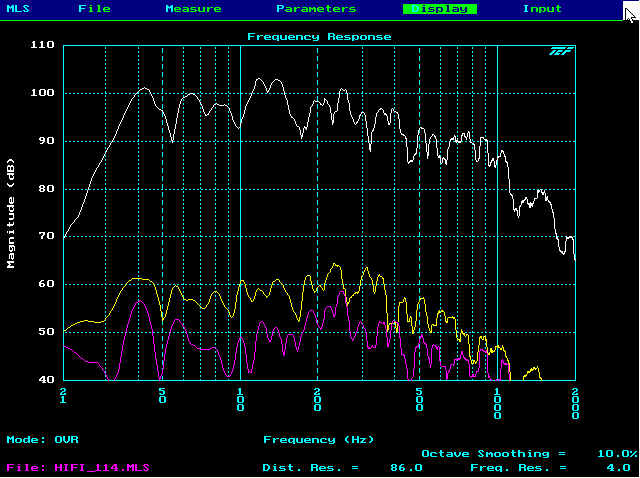640x478 pixels.
Task: Open the Input menu
Action: tap(542, 9)
